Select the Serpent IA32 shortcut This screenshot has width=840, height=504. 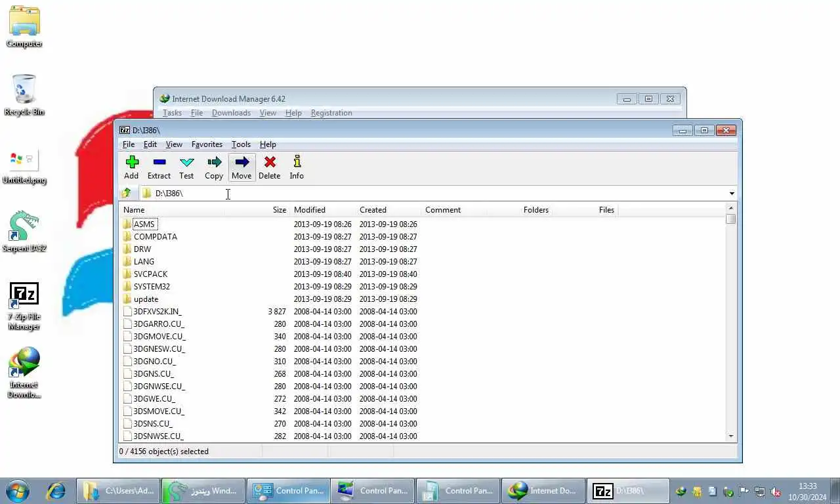(24, 231)
